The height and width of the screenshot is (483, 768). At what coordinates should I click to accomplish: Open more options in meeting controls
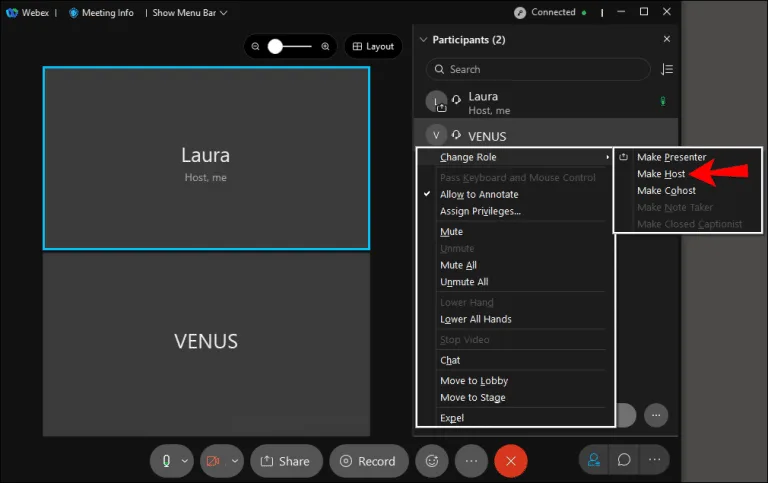point(471,461)
